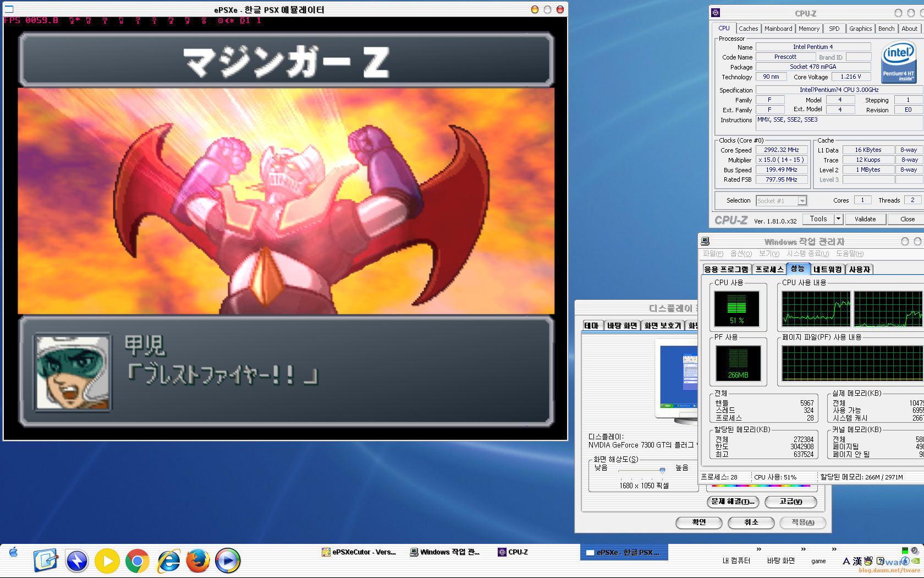This screenshot has width=924, height=578.
Task: Open Task Manager 시스템 종료(U) menu
Action: coord(807,254)
